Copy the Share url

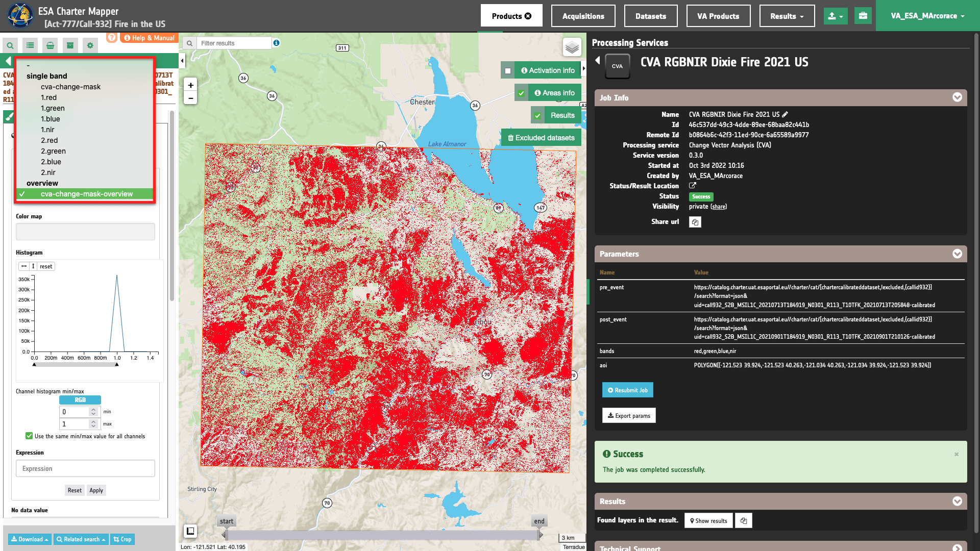tap(695, 222)
